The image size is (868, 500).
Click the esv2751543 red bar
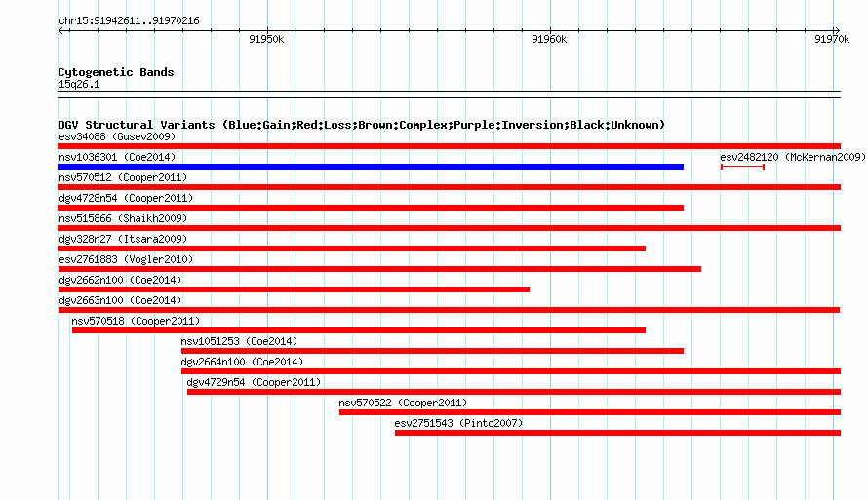coord(617,433)
